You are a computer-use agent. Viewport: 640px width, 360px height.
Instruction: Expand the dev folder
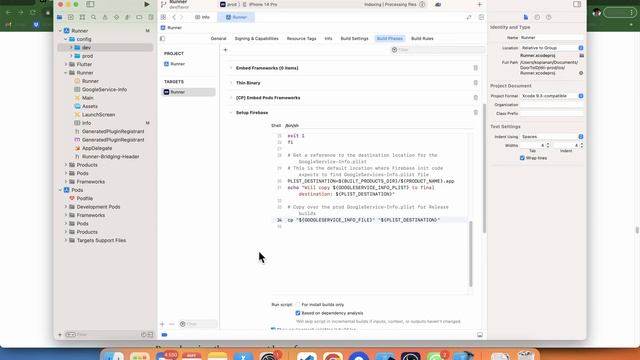71,47
